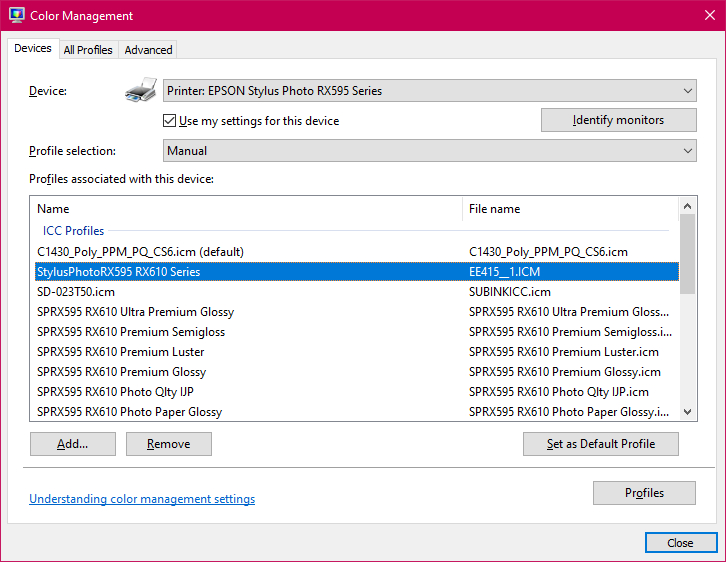The height and width of the screenshot is (562, 726).
Task: Select SPRX595 RX610 Ultra Premium Glossy profile
Action: pyautogui.click(x=357, y=312)
